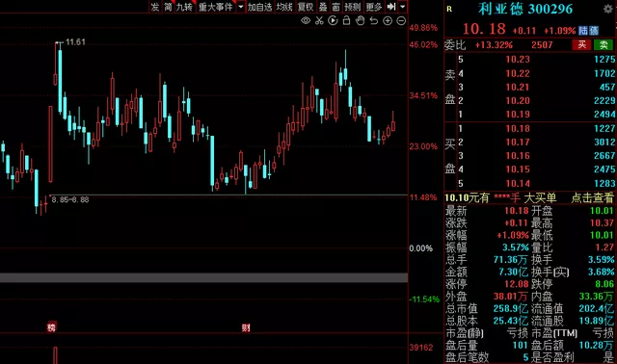617x364 pixels.
Task: Click the green 卖 sell button
Action: pyautogui.click(x=604, y=45)
